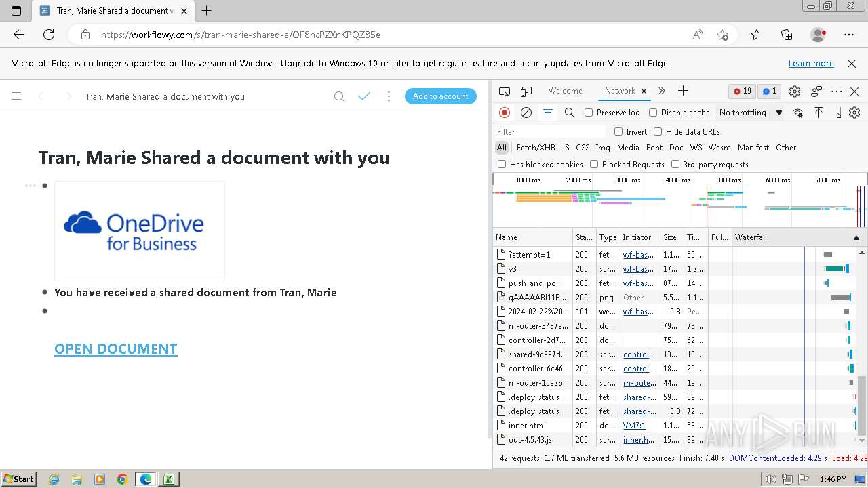Open DevTools settings gear icon
The width and height of the screenshot is (868, 488).
pyautogui.click(x=795, y=91)
